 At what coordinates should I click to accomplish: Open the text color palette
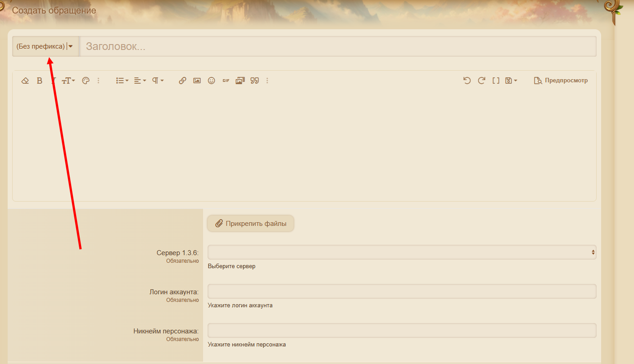(x=86, y=81)
